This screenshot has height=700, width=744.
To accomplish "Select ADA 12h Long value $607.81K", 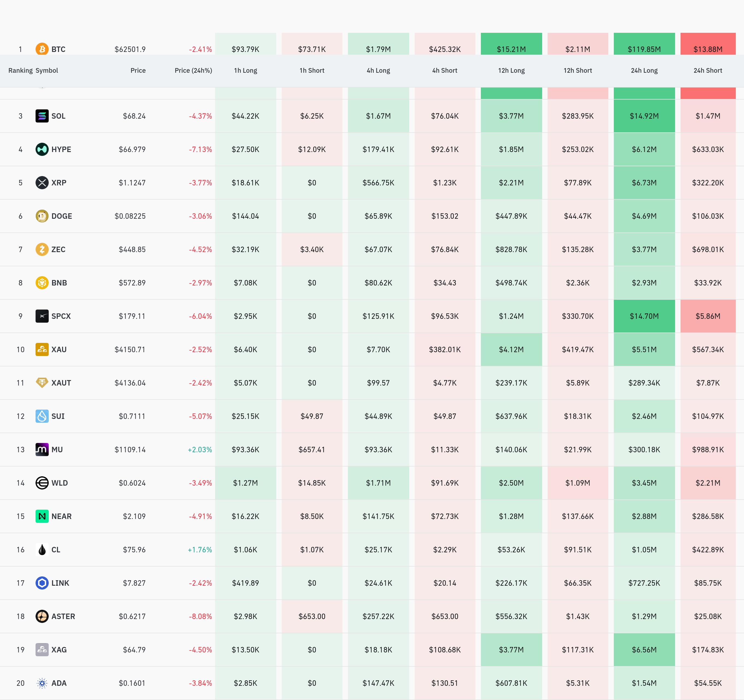I will coord(512,683).
